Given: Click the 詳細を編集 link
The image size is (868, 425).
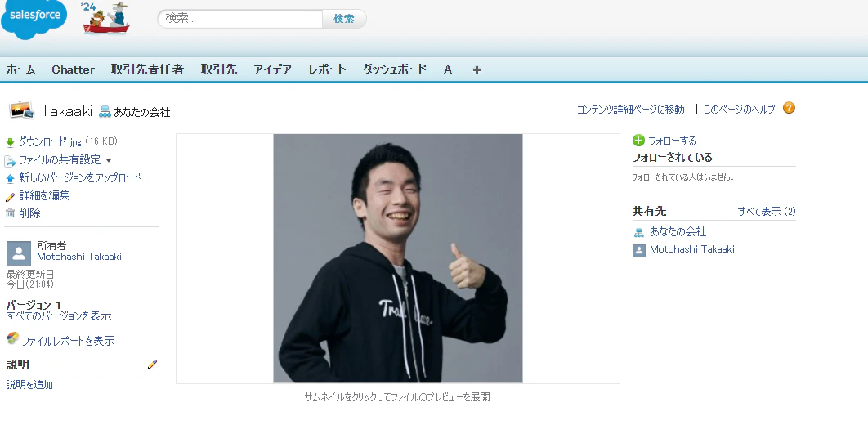Looking at the screenshot, I should click(x=44, y=195).
